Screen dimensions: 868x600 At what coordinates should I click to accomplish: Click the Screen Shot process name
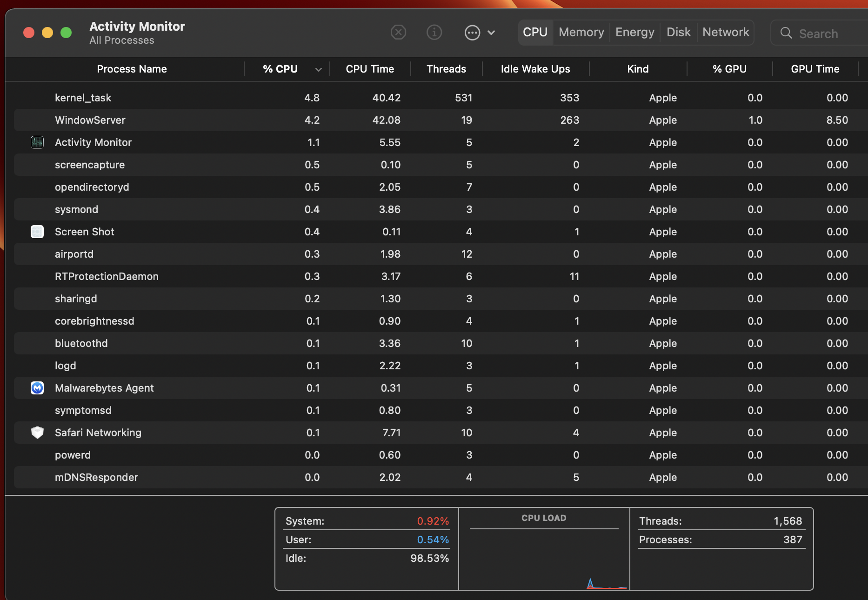click(x=85, y=232)
